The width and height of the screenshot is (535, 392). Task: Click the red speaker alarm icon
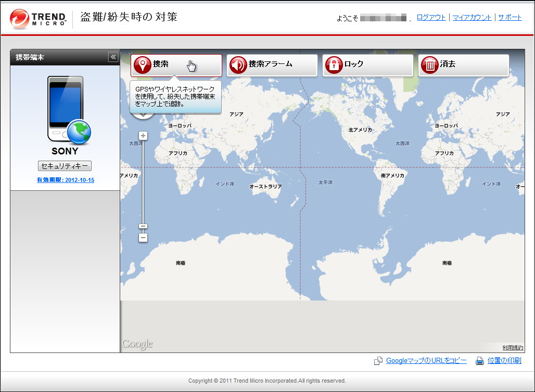[238, 65]
